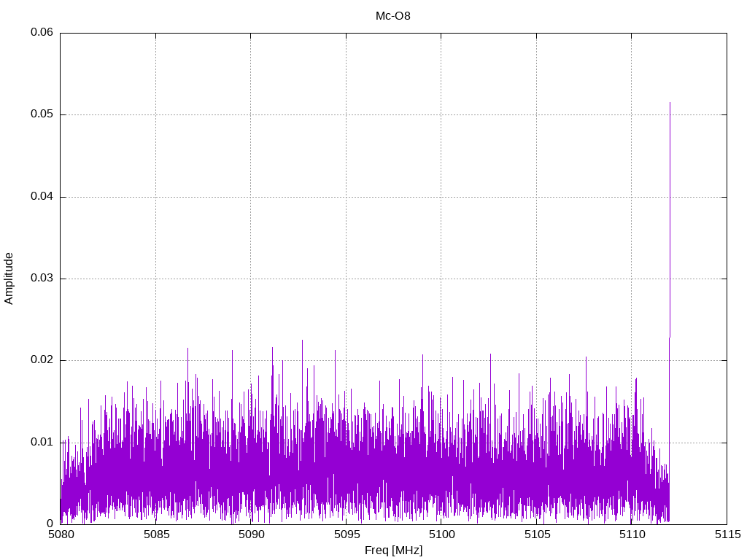Pick the 0.02 y-axis tick label
Screen dimensions: 747x560
41,360
